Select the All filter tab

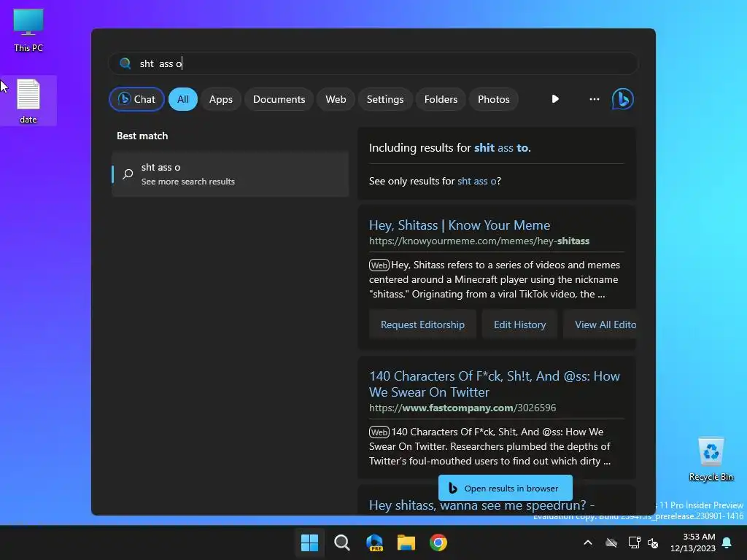tap(183, 99)
